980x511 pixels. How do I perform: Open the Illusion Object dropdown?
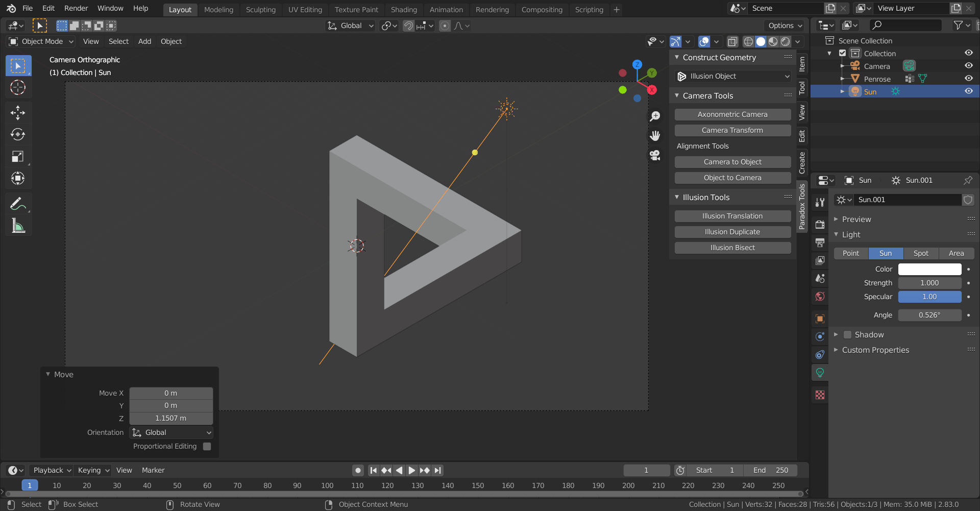point(732,76)
